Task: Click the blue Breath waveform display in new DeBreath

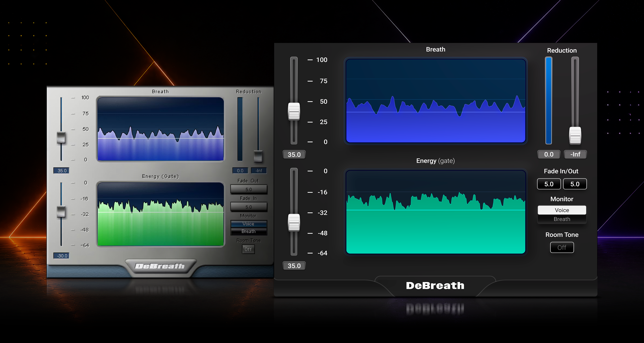Action: [435, 101]
